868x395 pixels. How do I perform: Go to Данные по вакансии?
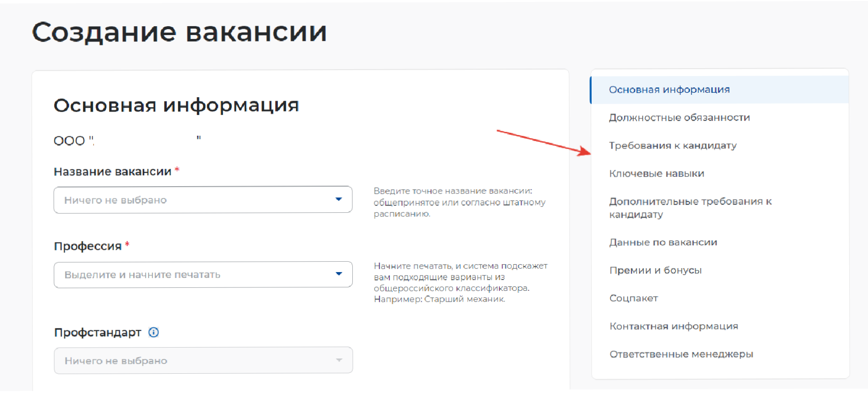point(663,242)
